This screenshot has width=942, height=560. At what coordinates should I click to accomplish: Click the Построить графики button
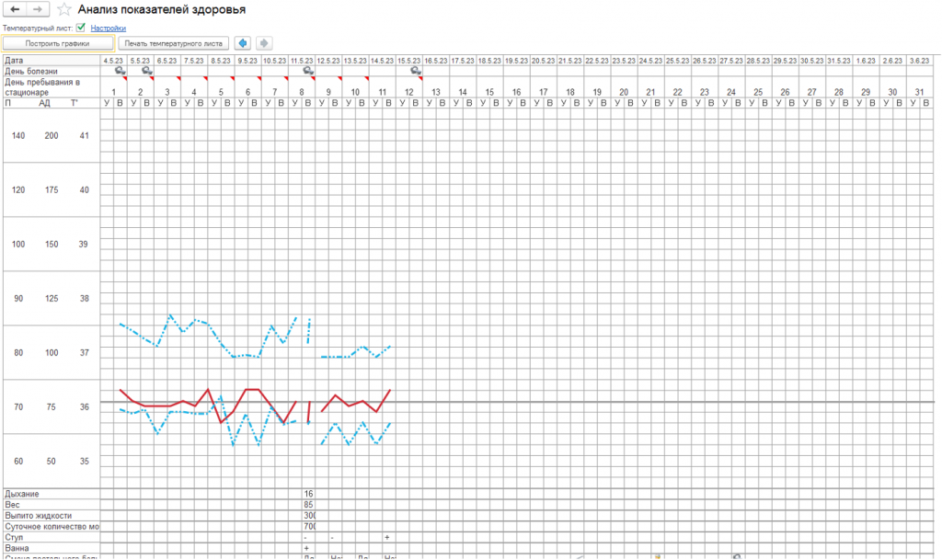tap(58, 43)
